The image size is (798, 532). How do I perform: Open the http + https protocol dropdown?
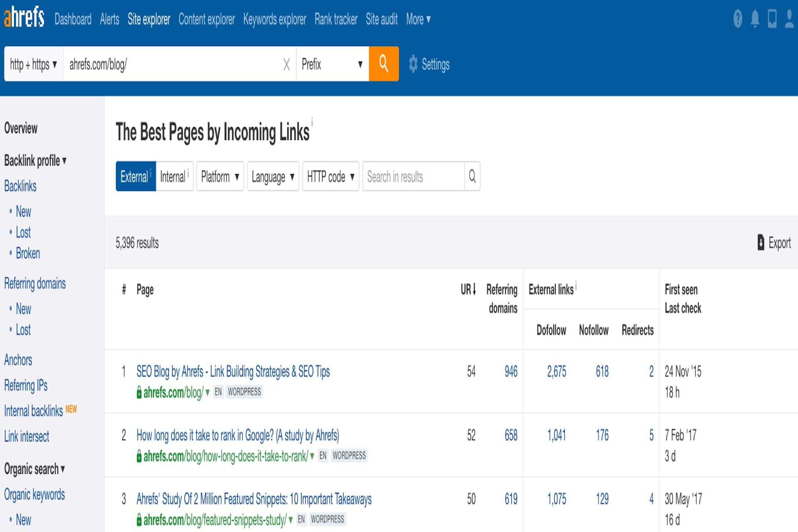coord(34,64)
